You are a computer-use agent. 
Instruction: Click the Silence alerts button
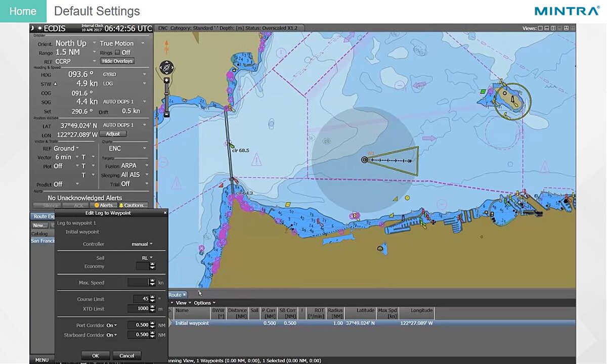pyautogui.click(x=47, y=205)
